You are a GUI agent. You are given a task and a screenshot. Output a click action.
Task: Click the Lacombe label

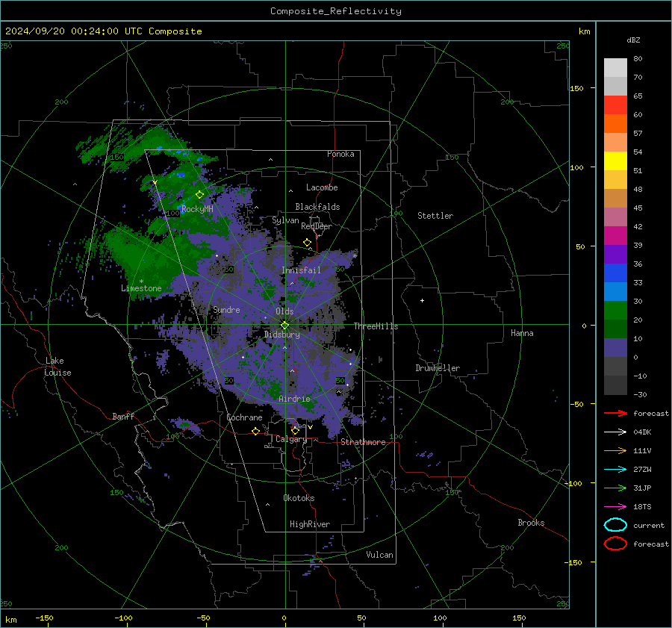coord(322,187)
